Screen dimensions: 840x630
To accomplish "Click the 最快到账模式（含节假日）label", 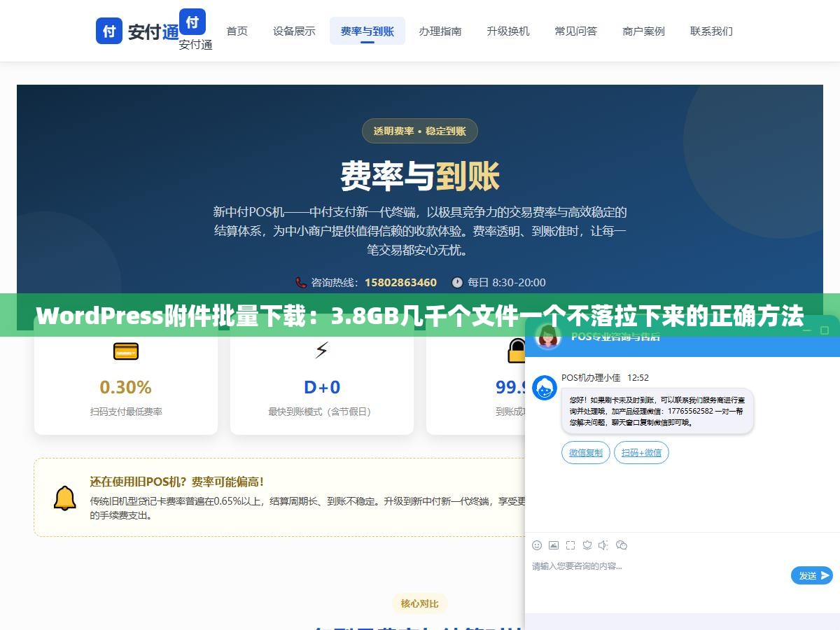I will tap(321, 412).
